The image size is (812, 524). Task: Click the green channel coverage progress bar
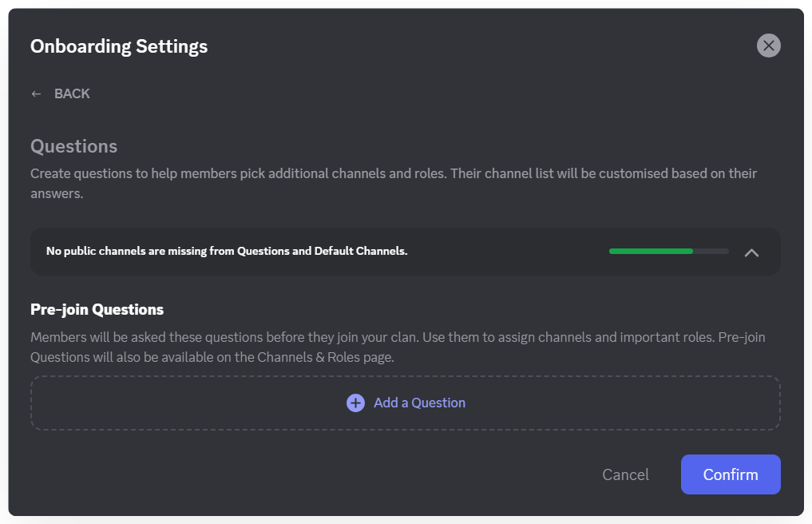[x=651, y=251]
